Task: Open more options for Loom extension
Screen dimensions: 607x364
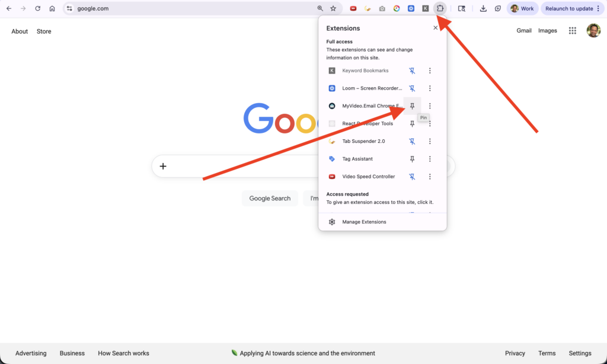Action: point(430,88)
